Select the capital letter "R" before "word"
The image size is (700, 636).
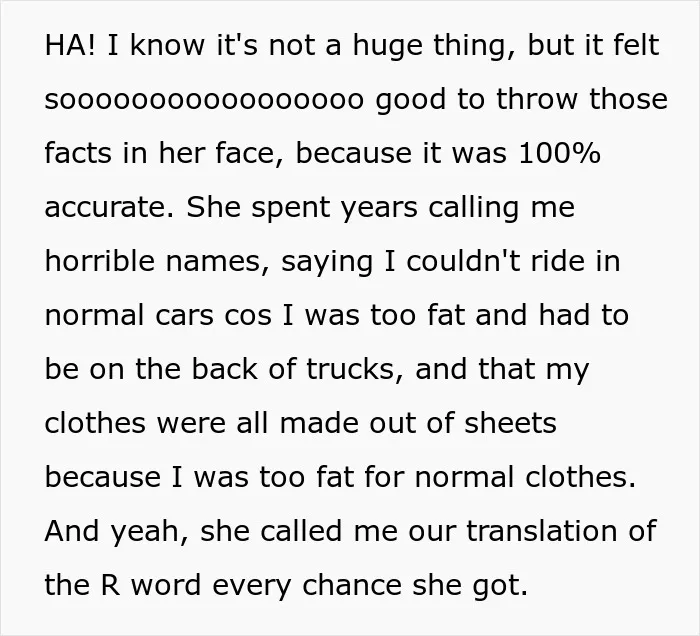click(111, 585)
